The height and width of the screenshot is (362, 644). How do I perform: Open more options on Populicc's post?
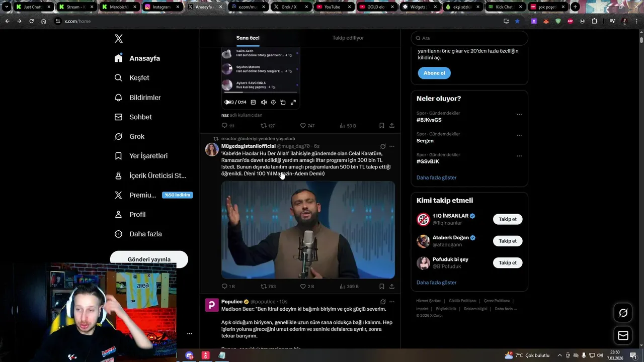click(392, 302)
